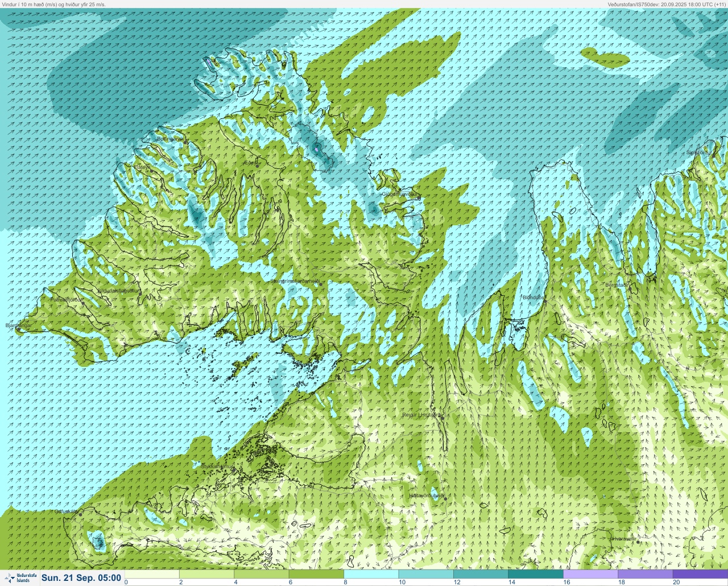The width and height of the screenshot is (728, 586).
Task: Click the Bjargtangar station label
Action: pyautogui.click(x=18, y=325)
